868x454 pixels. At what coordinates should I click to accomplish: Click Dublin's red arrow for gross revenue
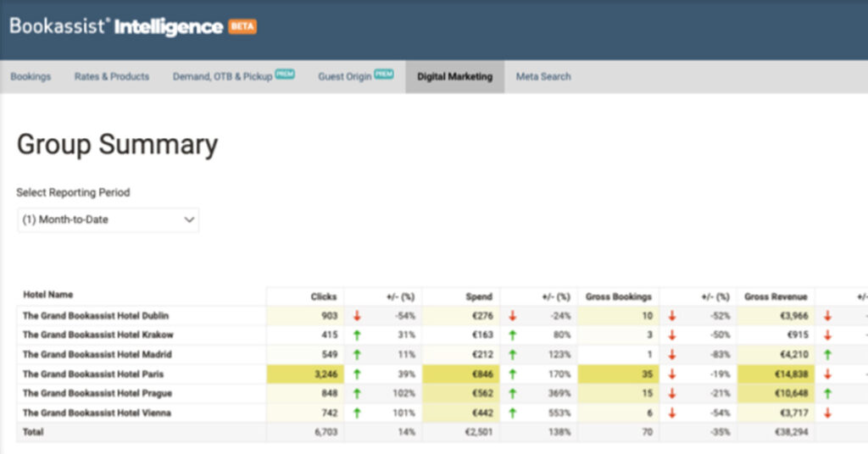point(827,316)
